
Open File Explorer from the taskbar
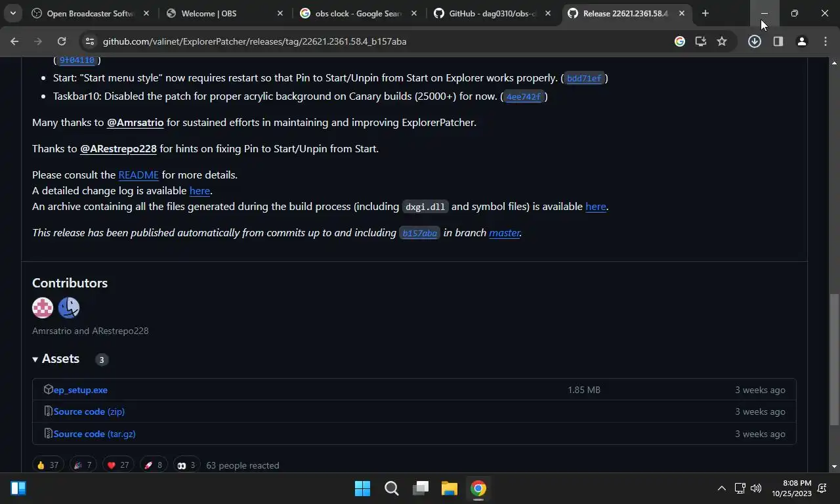click(x=449, y=488)
